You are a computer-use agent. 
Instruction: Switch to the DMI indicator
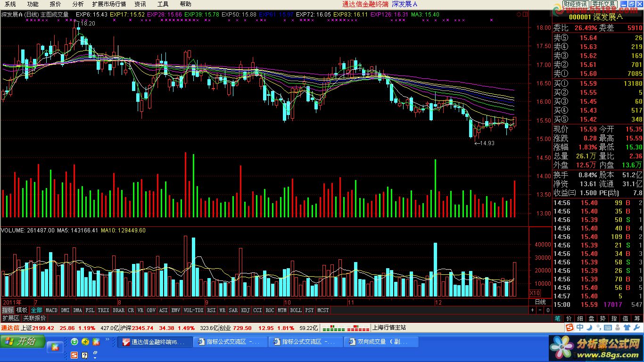[x=65, y=310]
